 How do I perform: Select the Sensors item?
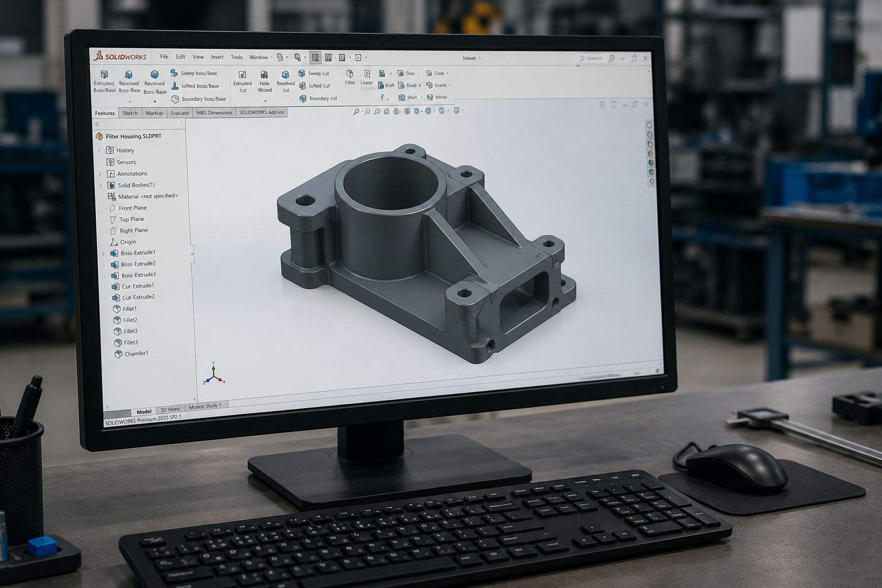point(121,162)
